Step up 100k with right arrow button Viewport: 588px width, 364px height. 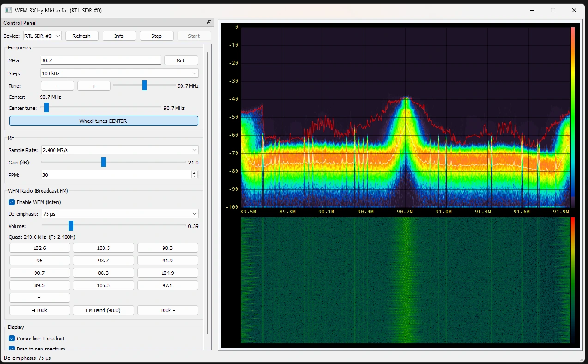[x=167, y=310]
